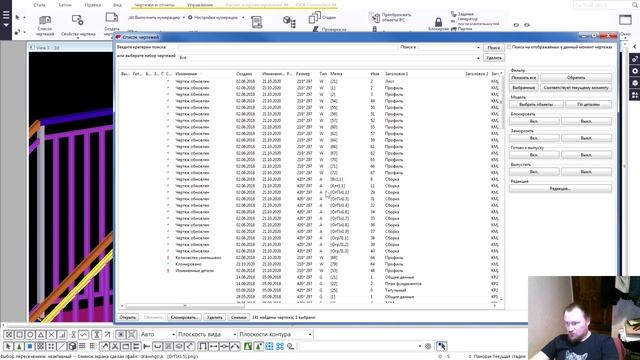Select row titled План фундаментов

[310, 284]
